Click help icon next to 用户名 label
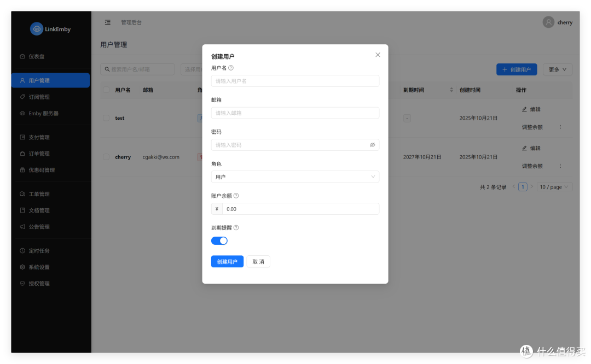Screen dimensions: 591x364 tap(231, 68)
